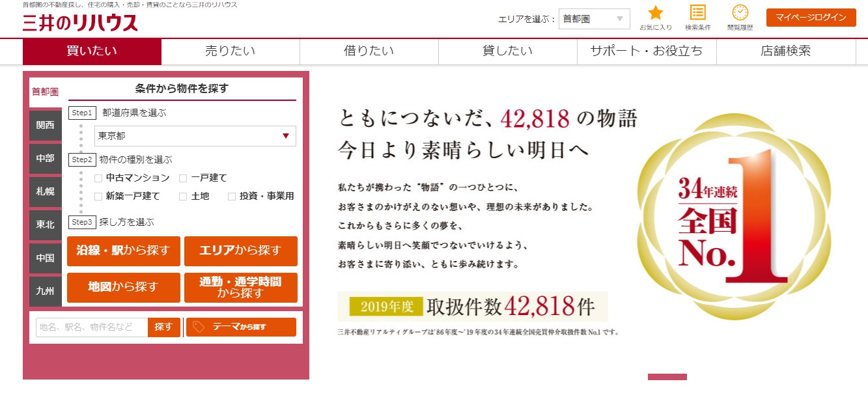
Task: Go to the 貸したい tab
Action: point(508,51)
